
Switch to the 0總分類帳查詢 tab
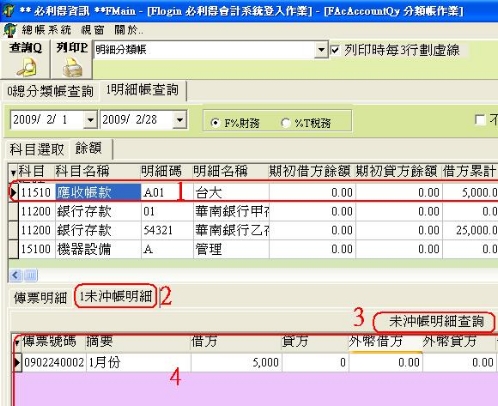pos(50,91)
